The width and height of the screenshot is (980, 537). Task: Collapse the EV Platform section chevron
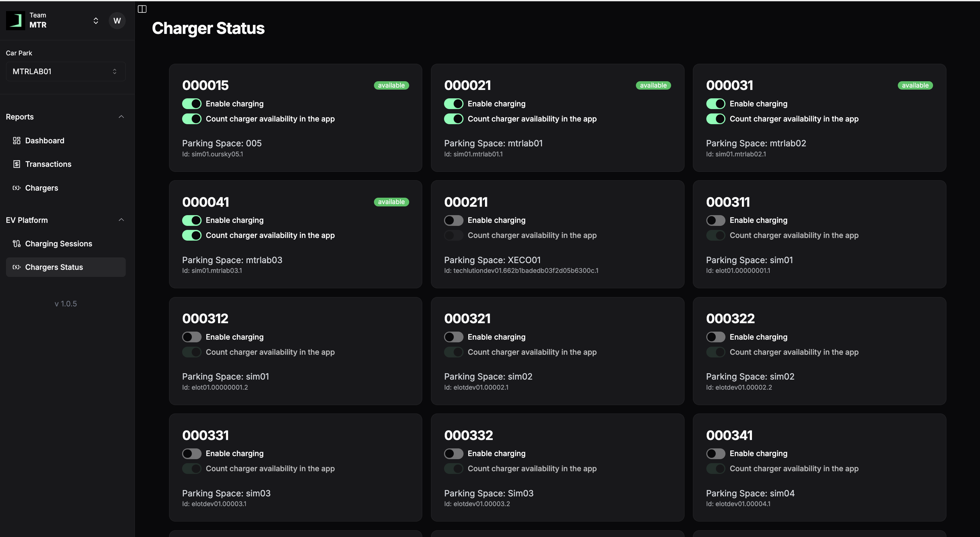121,220
